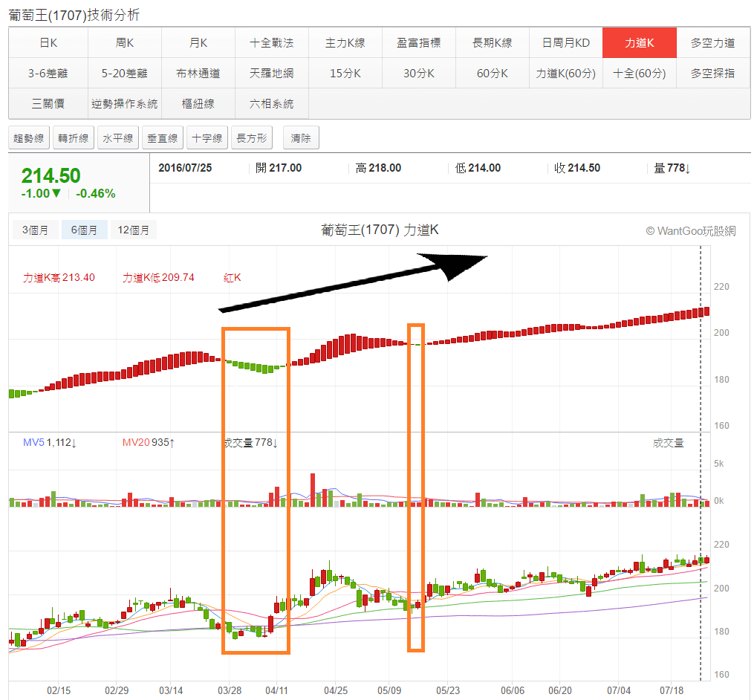Select the 趨勢線 trend line drawing tool
The height and width of the screenshot is (700, 754).
click(28, 137)
